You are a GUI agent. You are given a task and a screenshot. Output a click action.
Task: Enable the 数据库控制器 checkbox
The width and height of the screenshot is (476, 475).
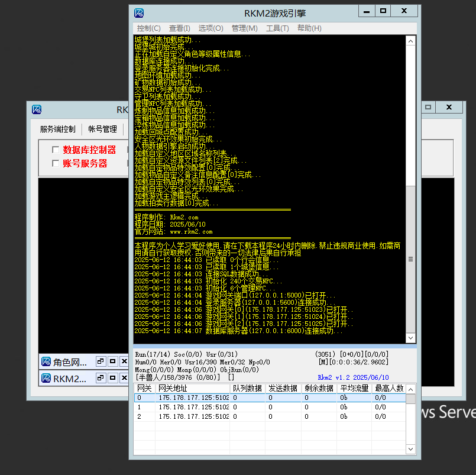click(x=56, y=150)
